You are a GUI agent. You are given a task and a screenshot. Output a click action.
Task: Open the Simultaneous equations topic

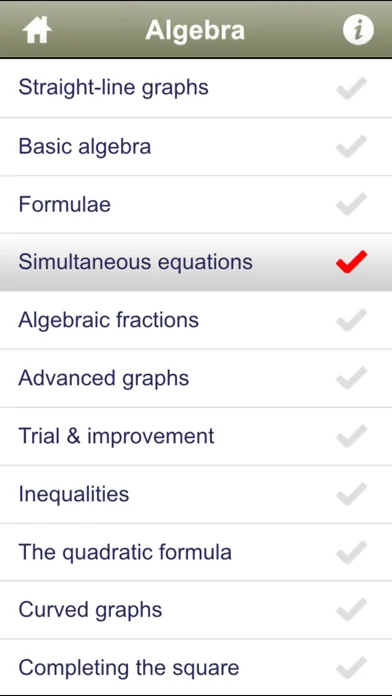[x=196, y=262]
